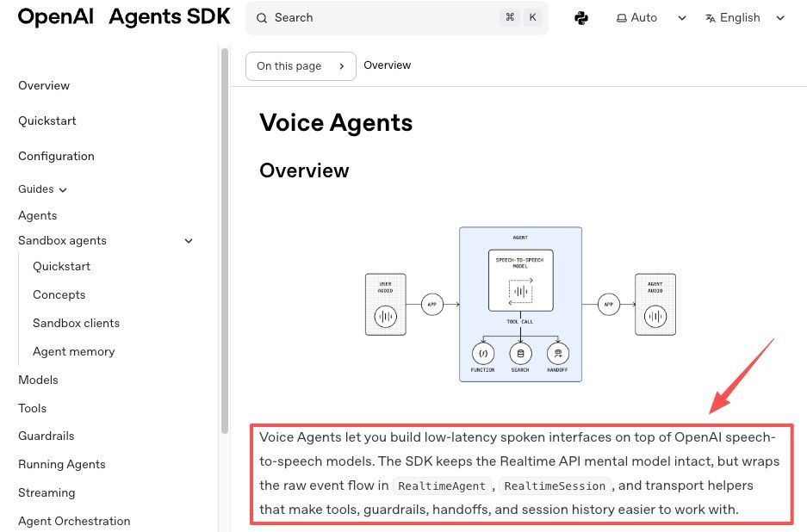Collapse the Guides section chevron
This screenshot has width=807, height=532.
63,190
